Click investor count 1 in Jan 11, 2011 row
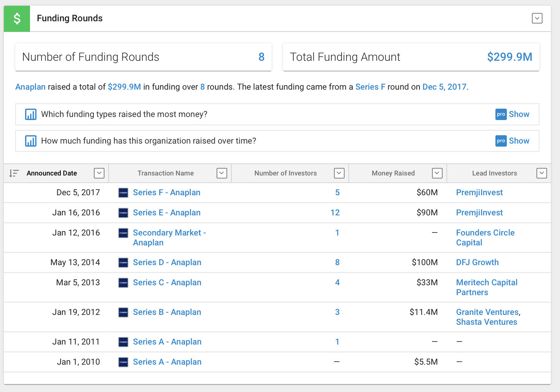Image resolution: width=560 pixels, height=392 pixels. (337, 342)
